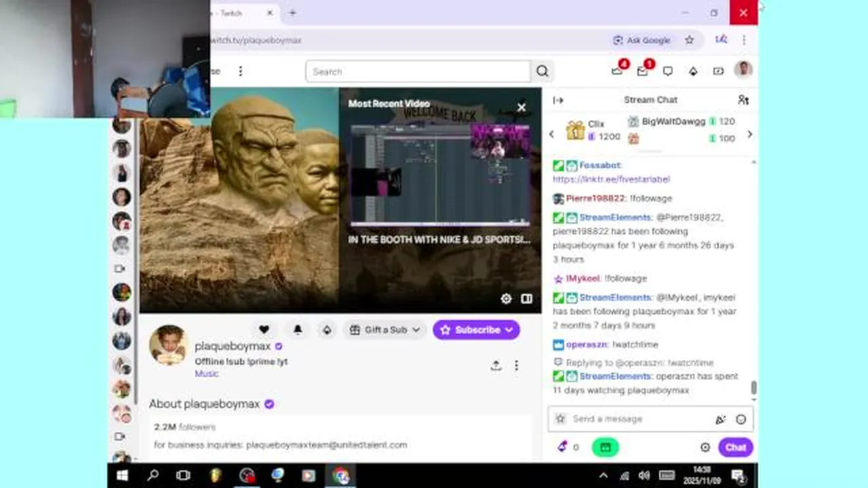The width and height of the screenshot is (868, 488).
Task: Send message with the Chat button
Action: [x=736, y=447]
